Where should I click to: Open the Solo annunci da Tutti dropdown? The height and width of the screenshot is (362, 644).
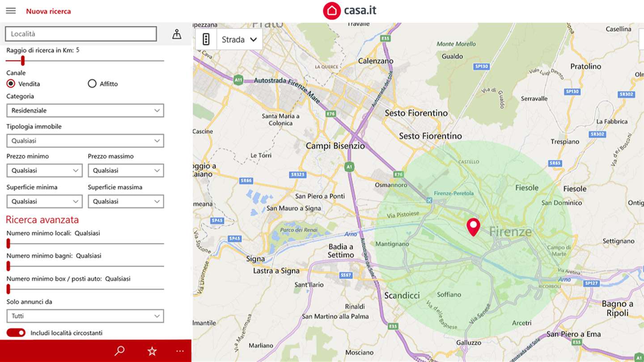pos(85,316)
